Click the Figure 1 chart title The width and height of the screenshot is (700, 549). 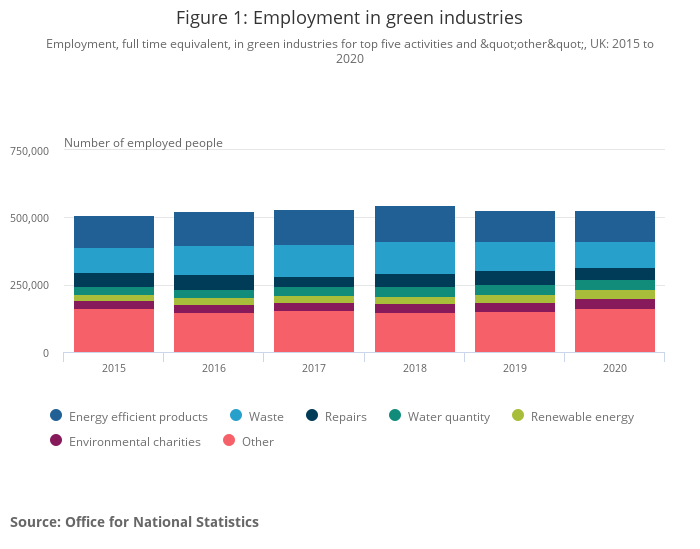[x=349, y=18]
